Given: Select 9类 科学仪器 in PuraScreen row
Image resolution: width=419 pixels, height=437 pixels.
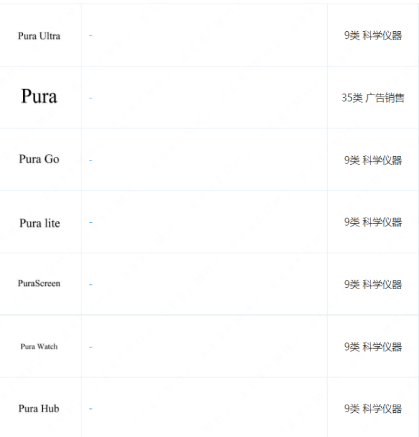Looking at the screenshot, I should tap(373, 284).
